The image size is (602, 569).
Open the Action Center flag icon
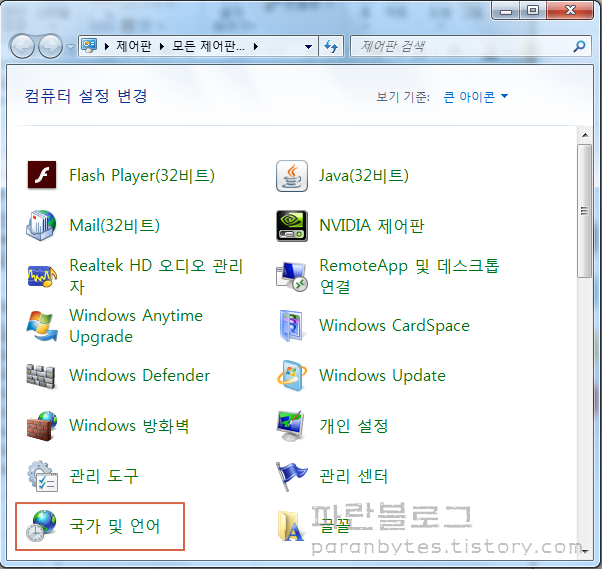[x=291, y=476]
